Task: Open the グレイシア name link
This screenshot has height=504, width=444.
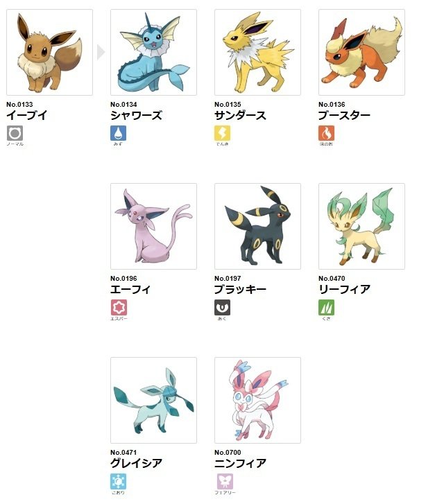Action: 137,463
